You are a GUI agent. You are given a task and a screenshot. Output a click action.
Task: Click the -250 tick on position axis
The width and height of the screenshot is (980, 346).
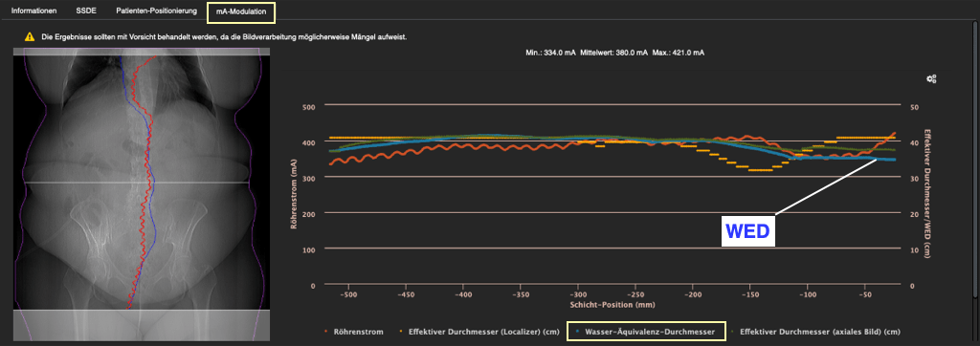click(635, 293)
